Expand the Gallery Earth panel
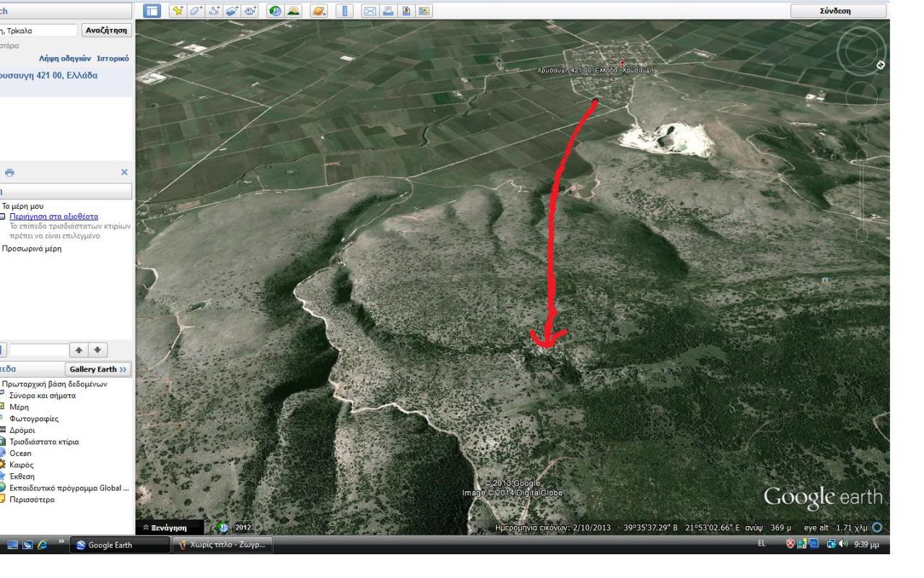This screenshot has width=924, height=578. [97, 369]
